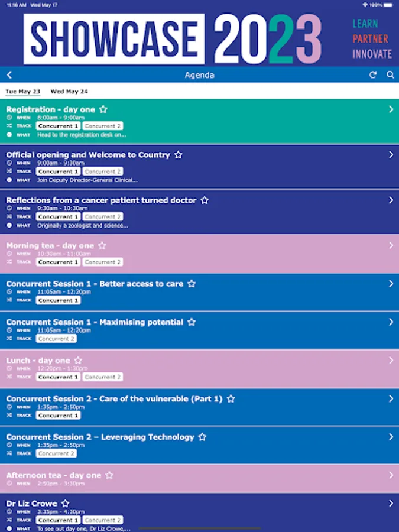Switch to Wed May 24 tab

pos(69,91)
